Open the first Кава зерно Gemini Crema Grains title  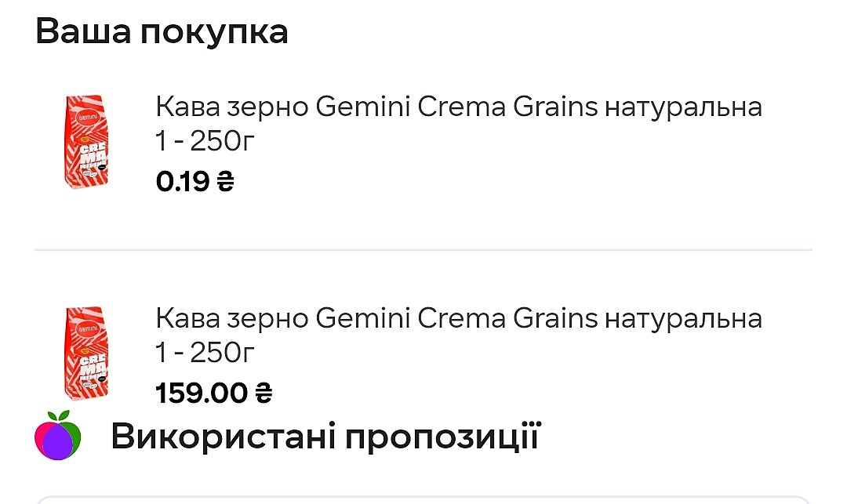click(458, 107)
